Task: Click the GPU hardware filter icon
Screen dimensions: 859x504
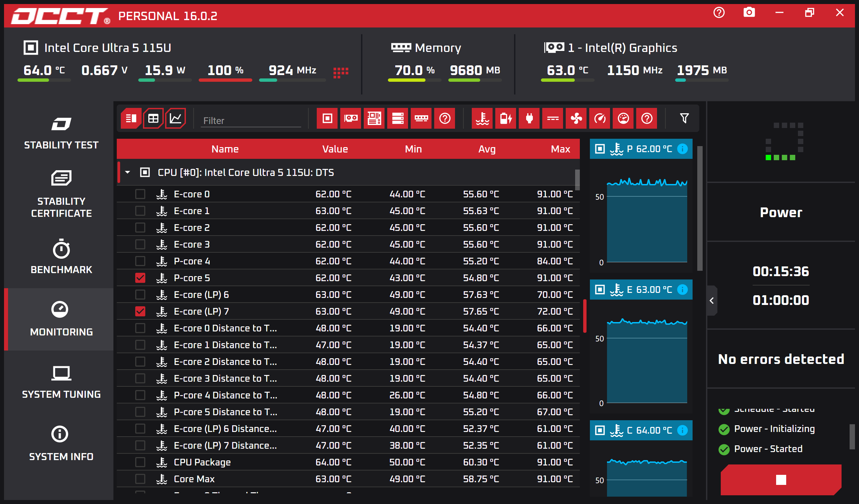Action: pyautogui.click(x=350, y=119)
